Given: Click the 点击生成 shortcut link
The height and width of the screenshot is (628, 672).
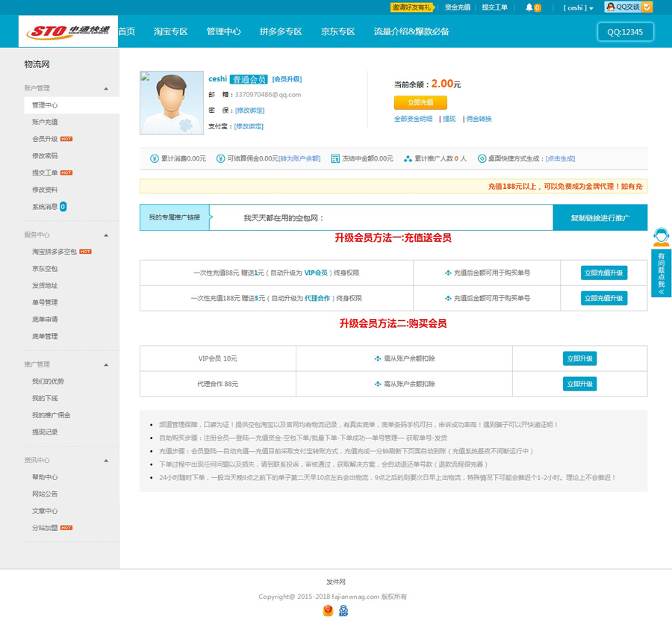Looking at the screenshot, I should (x=560, y=158).
